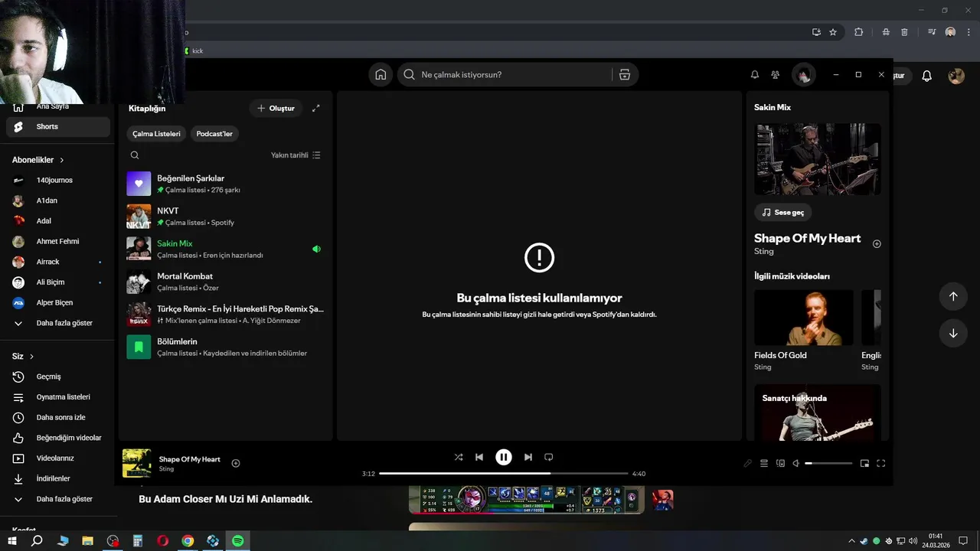Set Spotify volume slider level
Screen dimensions: 980x551
[828, 463]
